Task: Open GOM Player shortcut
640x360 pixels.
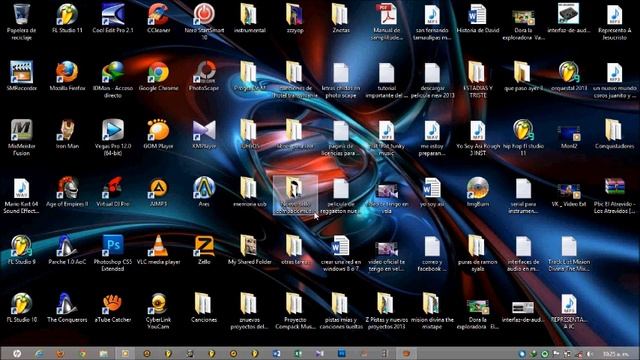Action: pos(158,134)
